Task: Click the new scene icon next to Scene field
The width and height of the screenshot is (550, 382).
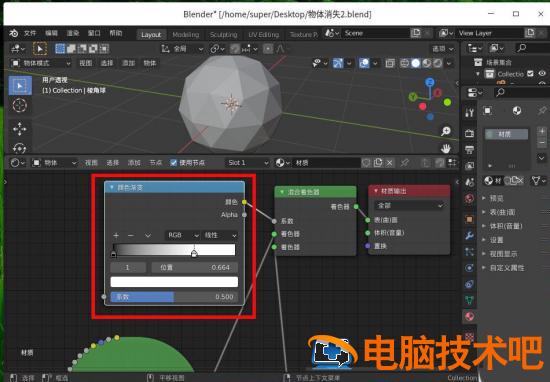Action: (x=416, y=33)
